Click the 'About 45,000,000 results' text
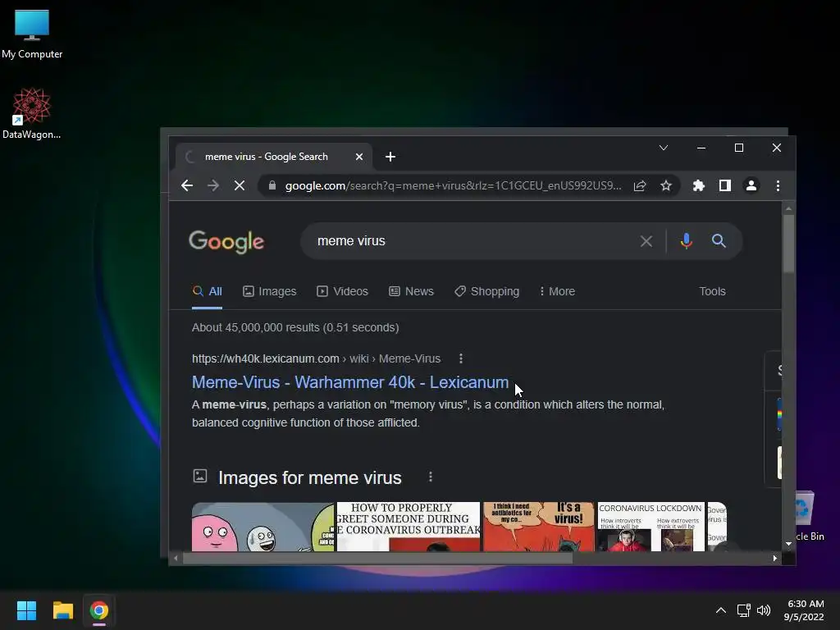840x630 pixels. [x=295, y=327]
